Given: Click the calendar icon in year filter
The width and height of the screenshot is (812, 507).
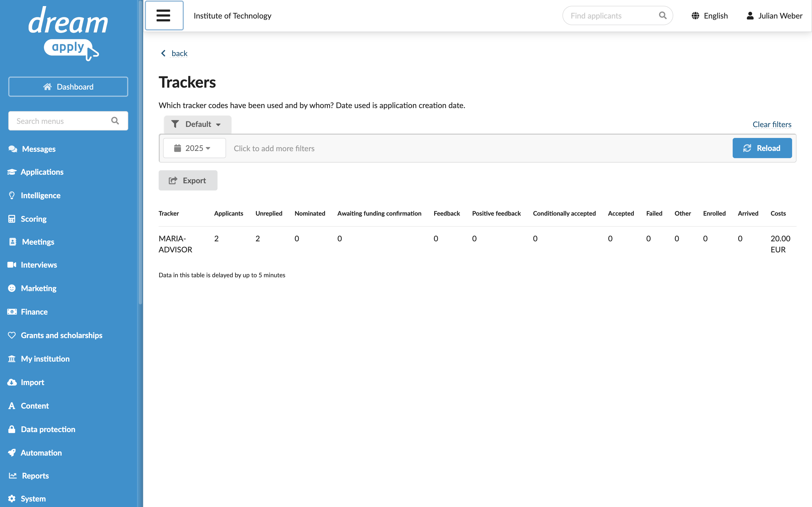Looking at the screenshot, I should (x=177, y=148).
